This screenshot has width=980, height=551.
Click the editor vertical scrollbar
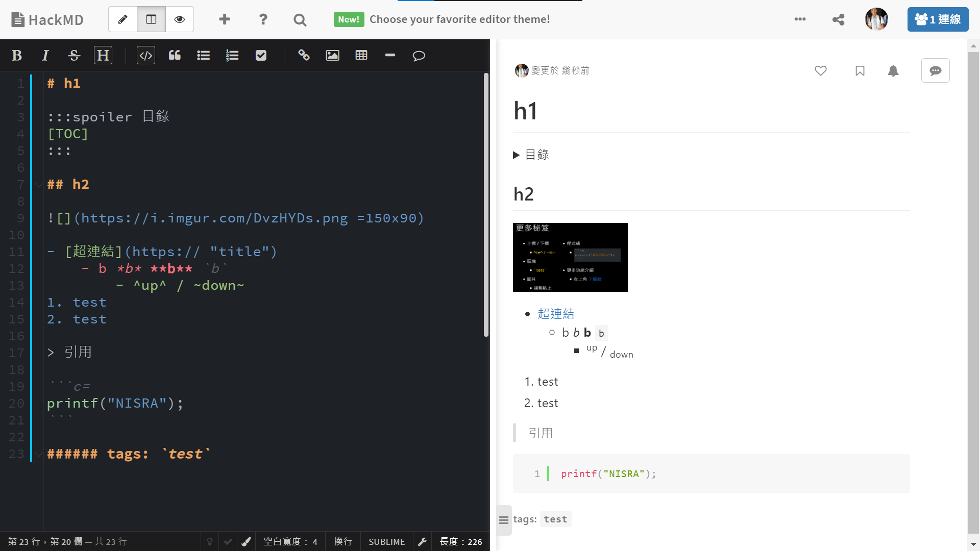(486, 204)
